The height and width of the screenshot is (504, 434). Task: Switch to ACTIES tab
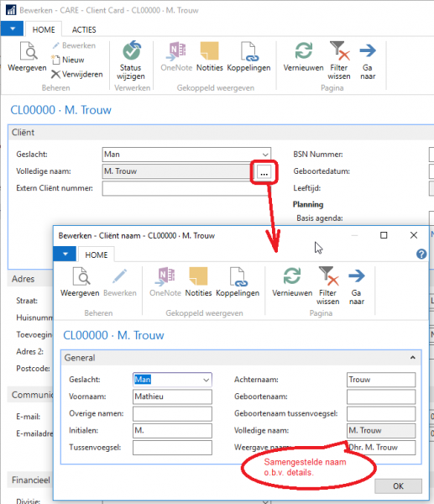(x=84, y=29)
